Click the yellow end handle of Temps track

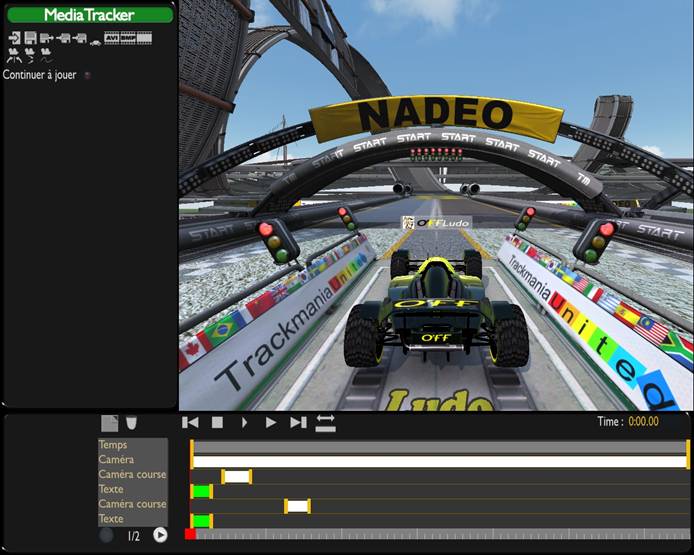coord(688,447)
